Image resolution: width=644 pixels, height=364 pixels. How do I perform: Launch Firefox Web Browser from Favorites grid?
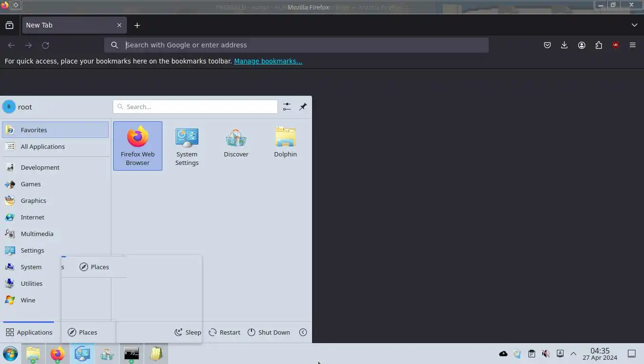137,146
